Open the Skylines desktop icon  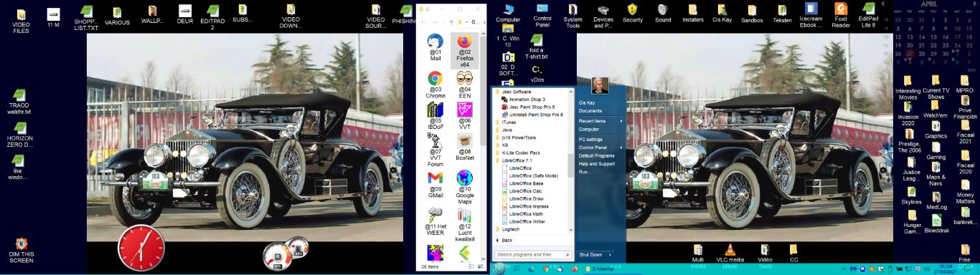tap(911, 196)
